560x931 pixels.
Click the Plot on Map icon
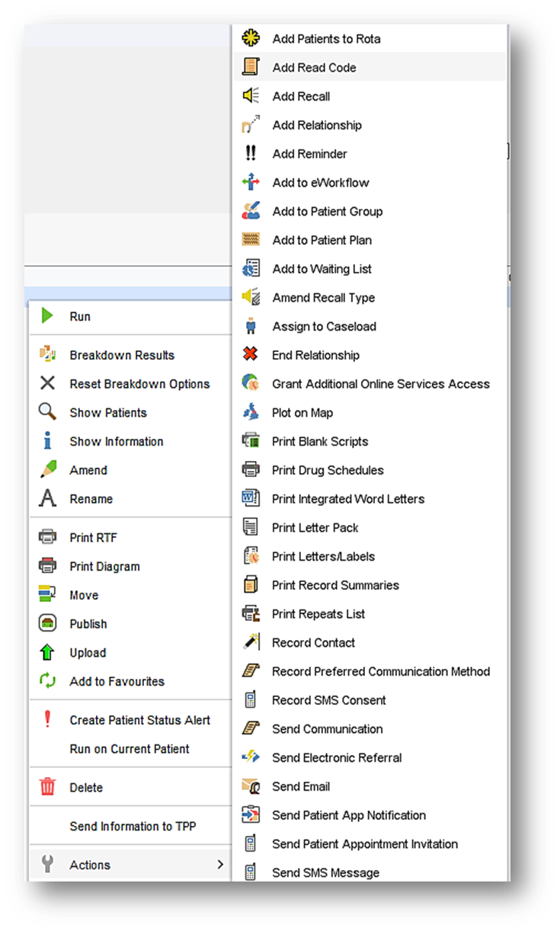pyautogui.click(x=251, y=412)
